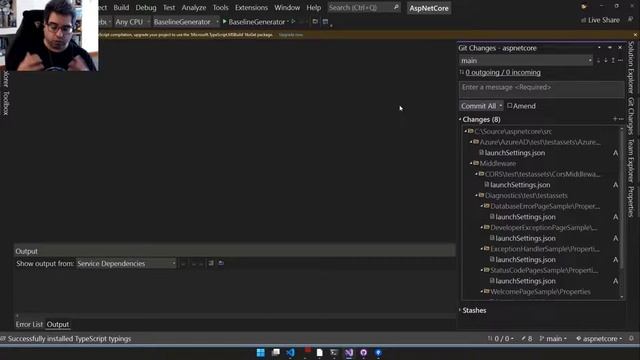Click the WelcomePageSample\Properties folder
Viewport: 640px width, 360px height.
[x=540, y=292]
